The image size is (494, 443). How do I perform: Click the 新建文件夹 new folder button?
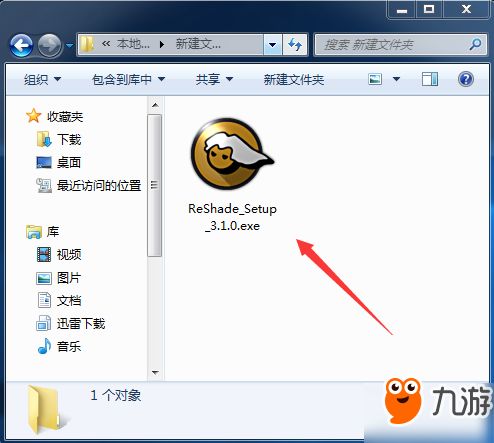(x=294, y=79)
